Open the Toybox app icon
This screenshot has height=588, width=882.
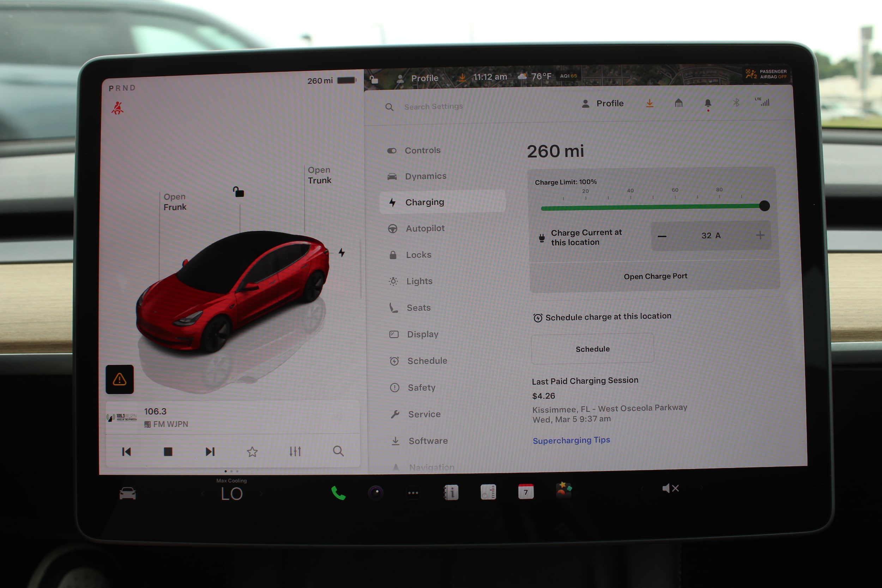pos(564,490)
